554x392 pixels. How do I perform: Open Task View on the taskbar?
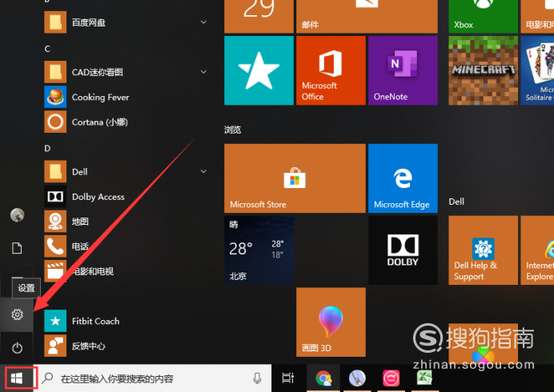(x=287, y=378)
